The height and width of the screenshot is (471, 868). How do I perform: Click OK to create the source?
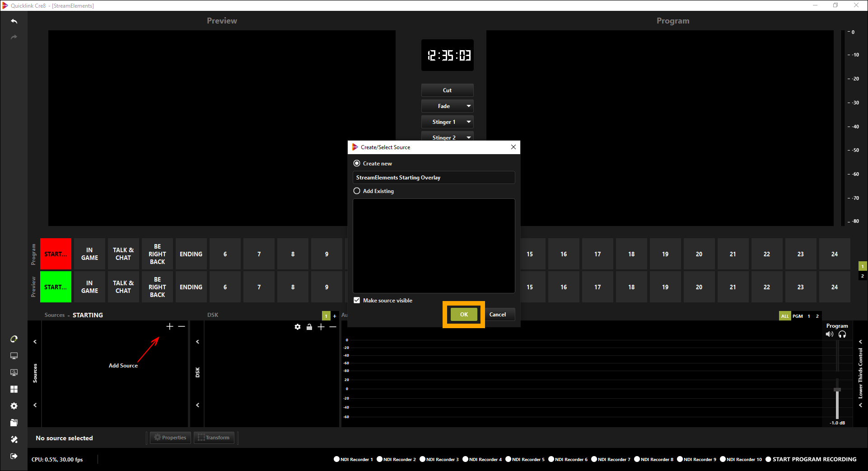tap(464, 315)
